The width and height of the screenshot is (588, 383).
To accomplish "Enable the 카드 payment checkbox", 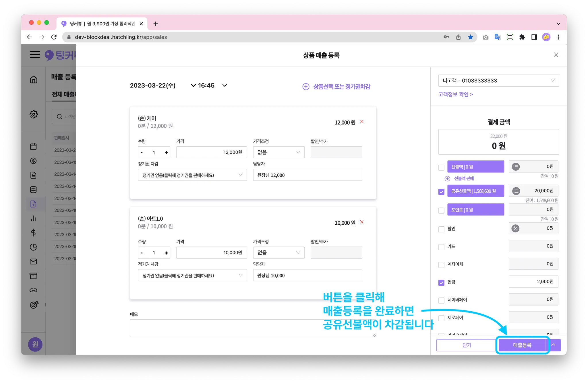I will [441, 247].
